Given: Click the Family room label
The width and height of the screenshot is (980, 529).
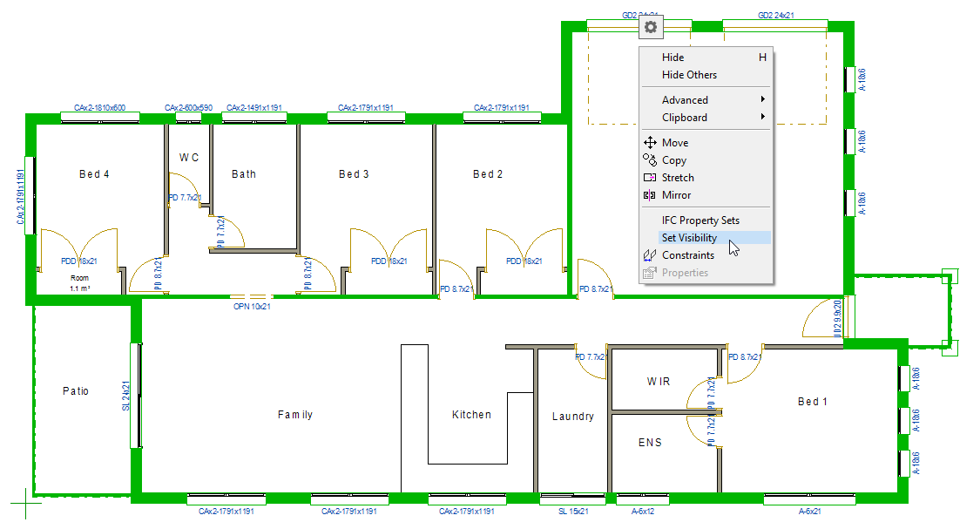Looking at the screenshot, I should (296, 414).
